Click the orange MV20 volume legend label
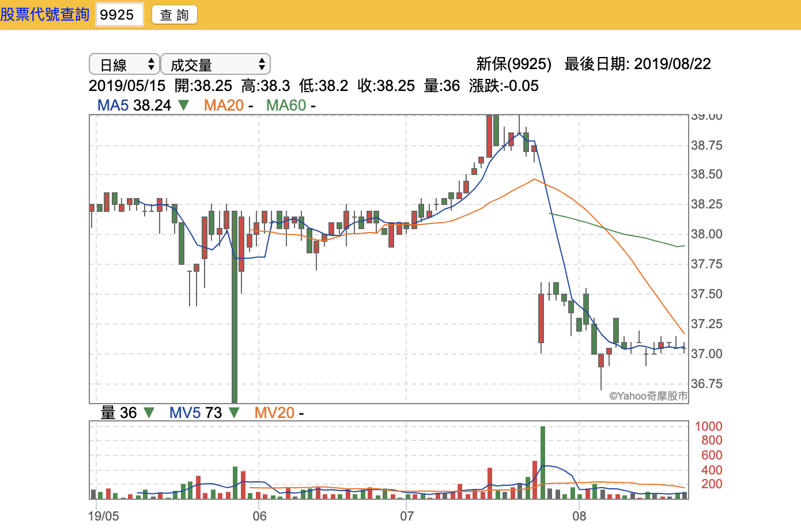 [x=274, y=413]
